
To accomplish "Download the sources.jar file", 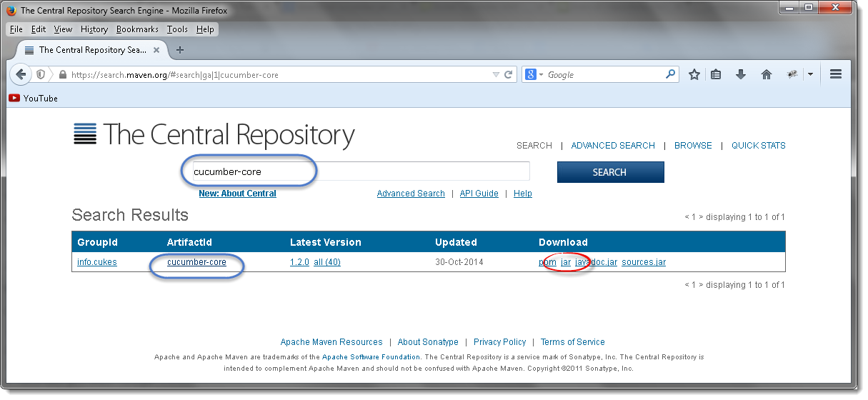I will (x=644, y=262).
